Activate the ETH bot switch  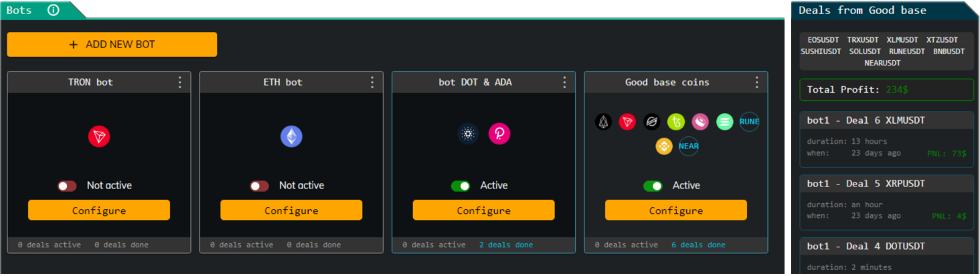coord(259,186)
